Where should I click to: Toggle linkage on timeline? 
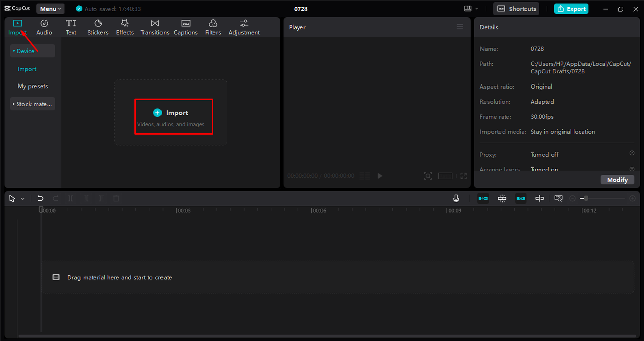521,198
